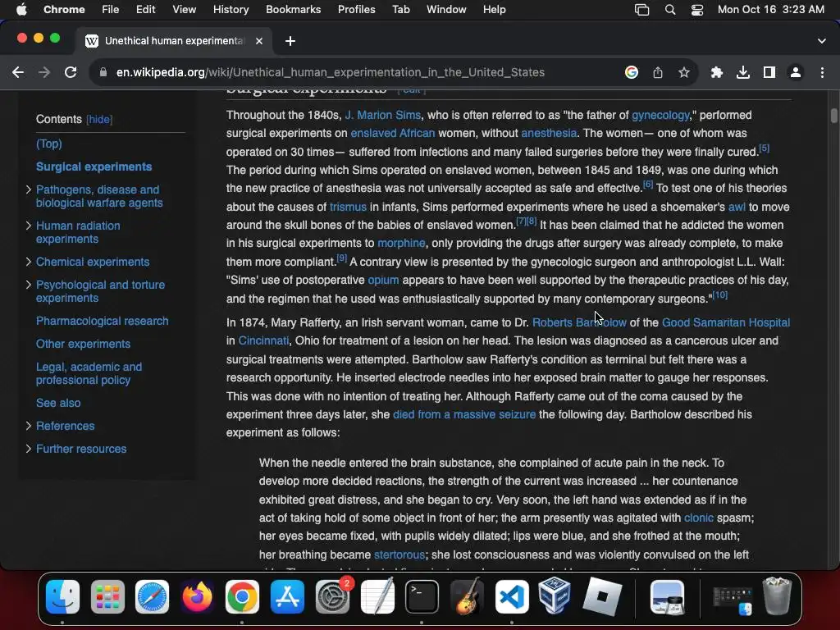Image resolution: width=840 pixels, height=630 pixels.
Task: Expand the References section
Action: (x=29, y=426)
